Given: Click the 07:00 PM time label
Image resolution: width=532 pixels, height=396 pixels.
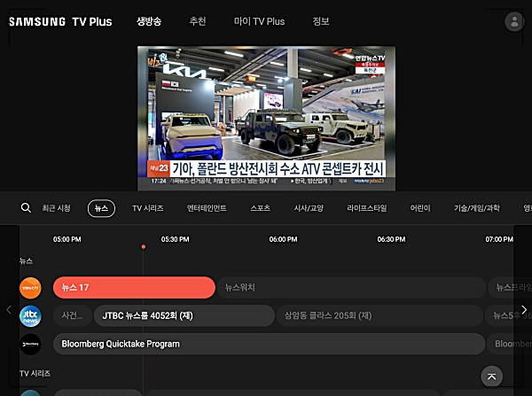Looking at the screenshot, I should pyautogui.click(x=499, y=239).
